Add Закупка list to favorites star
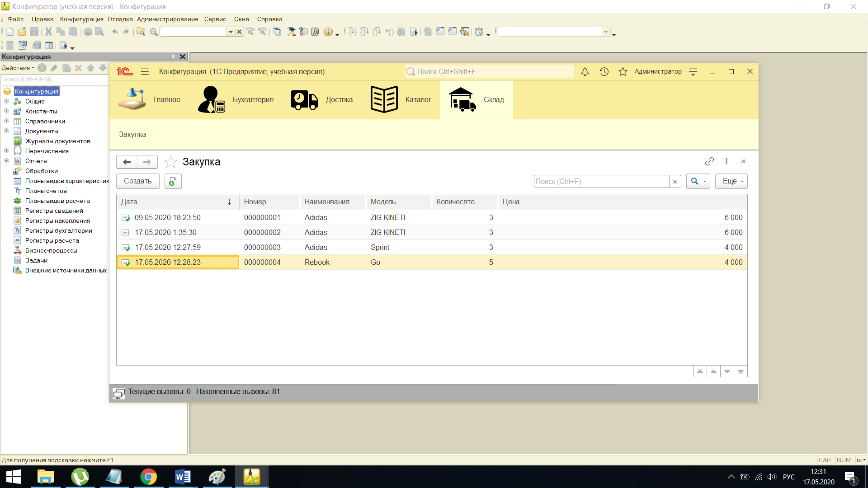The width and height of the screenshot is (868, 488). [x=170, y=162]
